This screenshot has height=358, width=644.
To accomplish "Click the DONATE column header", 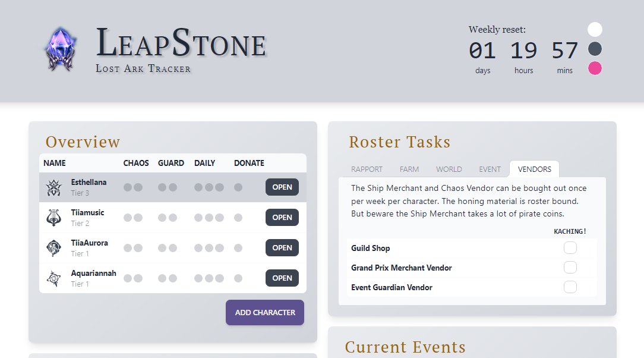I will pos(249,163).
